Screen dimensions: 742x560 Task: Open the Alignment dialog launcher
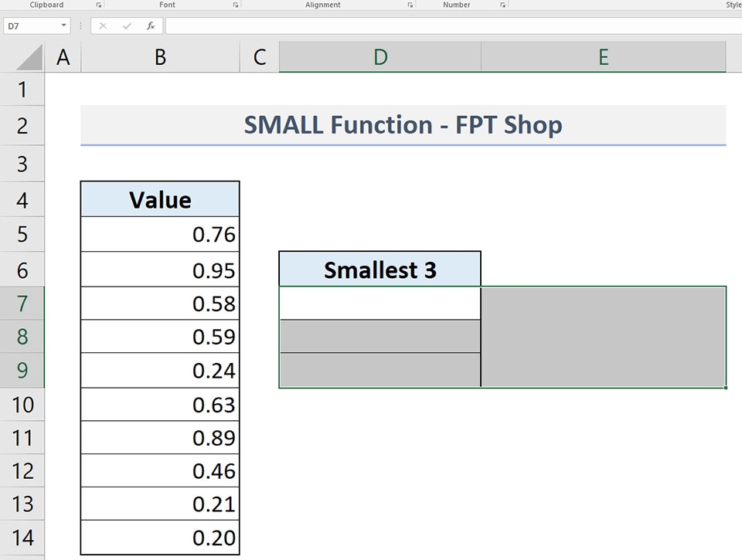[410, 5]
